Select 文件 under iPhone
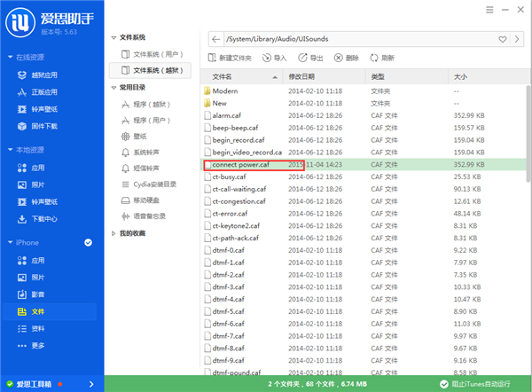 50,311
